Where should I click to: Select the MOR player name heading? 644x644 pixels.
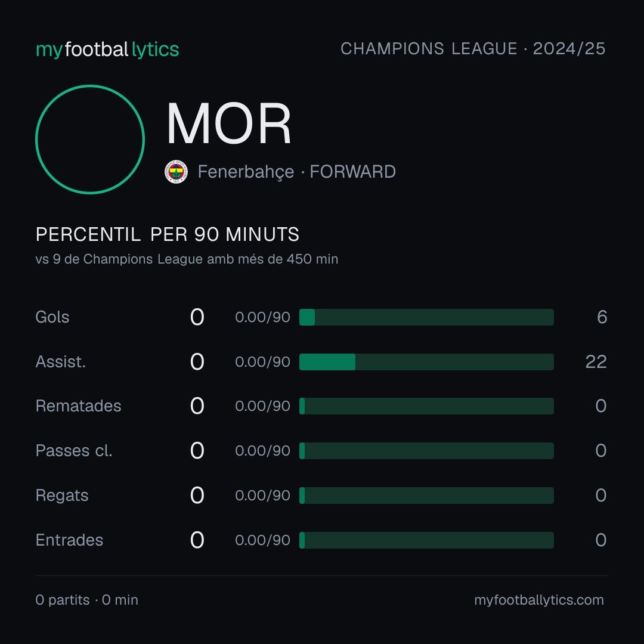coord(229,123)
